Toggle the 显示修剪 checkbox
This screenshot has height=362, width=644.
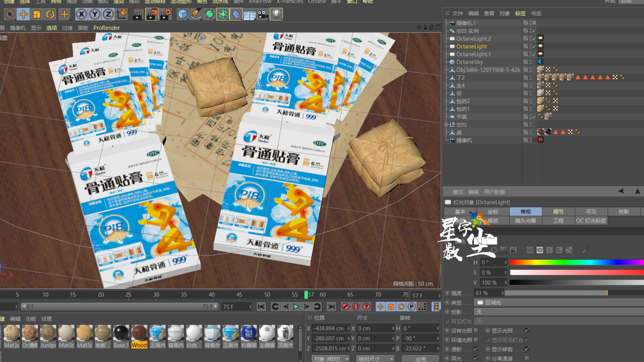pyautogui.click(x=527, y=349)
